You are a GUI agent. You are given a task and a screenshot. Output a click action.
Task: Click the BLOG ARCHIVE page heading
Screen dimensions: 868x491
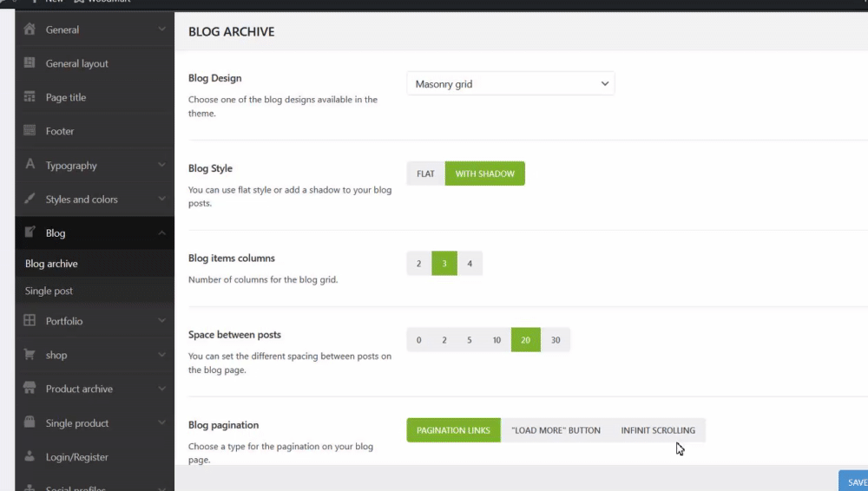click(x=232, y=31)
